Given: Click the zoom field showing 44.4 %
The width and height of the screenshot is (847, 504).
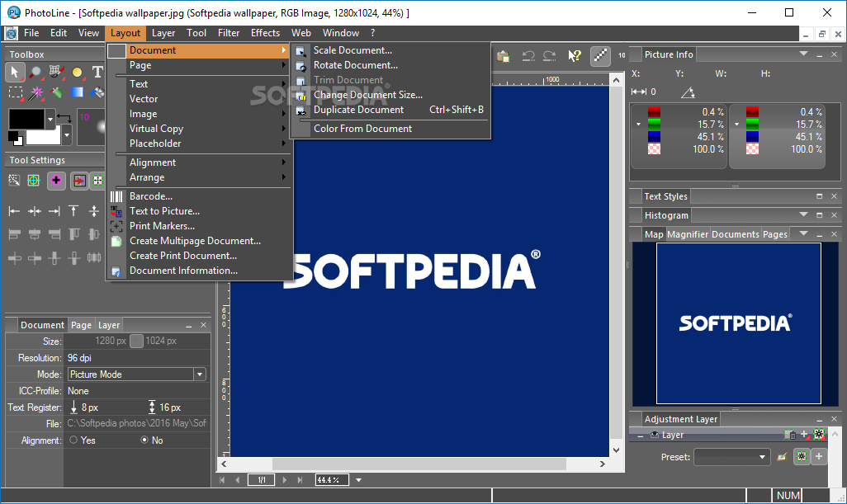Looking at the screenshot, I should [x=332, y=480].
